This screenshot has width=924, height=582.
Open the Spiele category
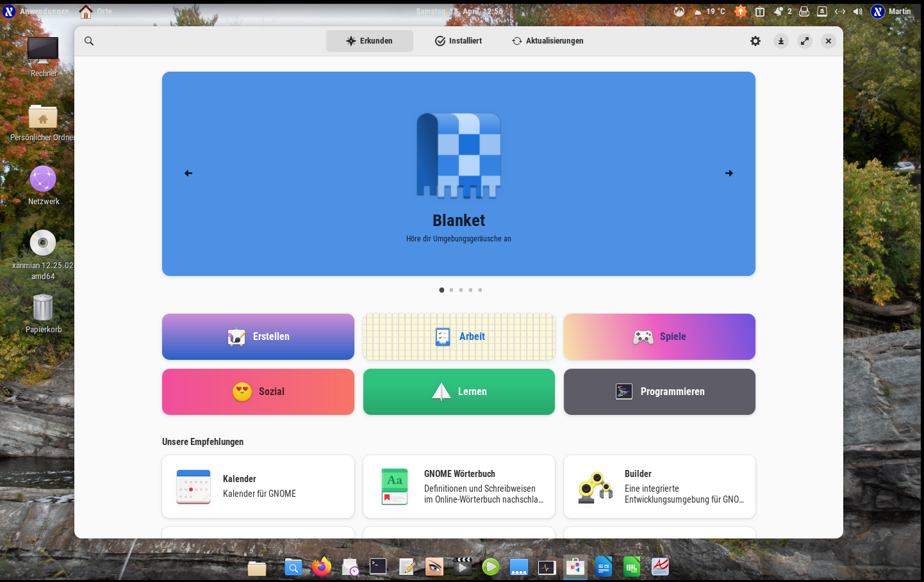[659, 337]
